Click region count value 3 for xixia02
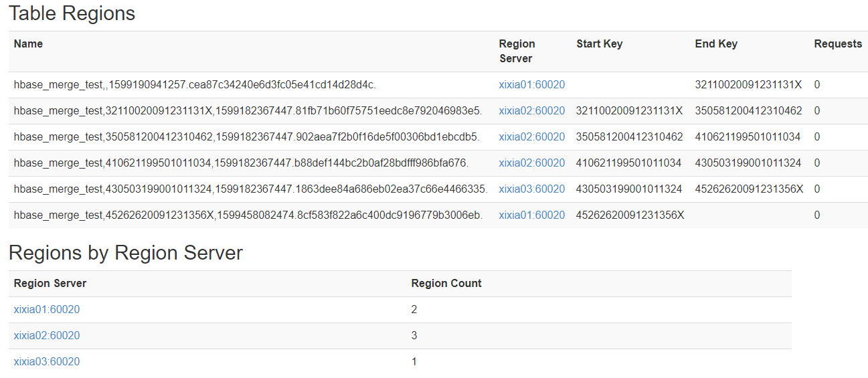Image resolution: width=868 pixels, height=378 pixels. click(x=414, y=336)
